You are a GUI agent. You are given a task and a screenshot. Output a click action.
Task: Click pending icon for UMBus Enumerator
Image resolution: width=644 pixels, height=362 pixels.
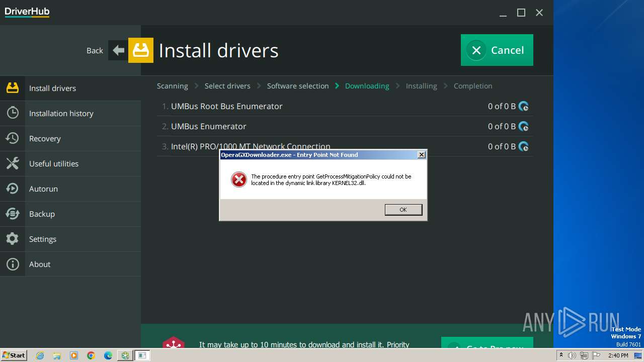(x=524, y=126)
